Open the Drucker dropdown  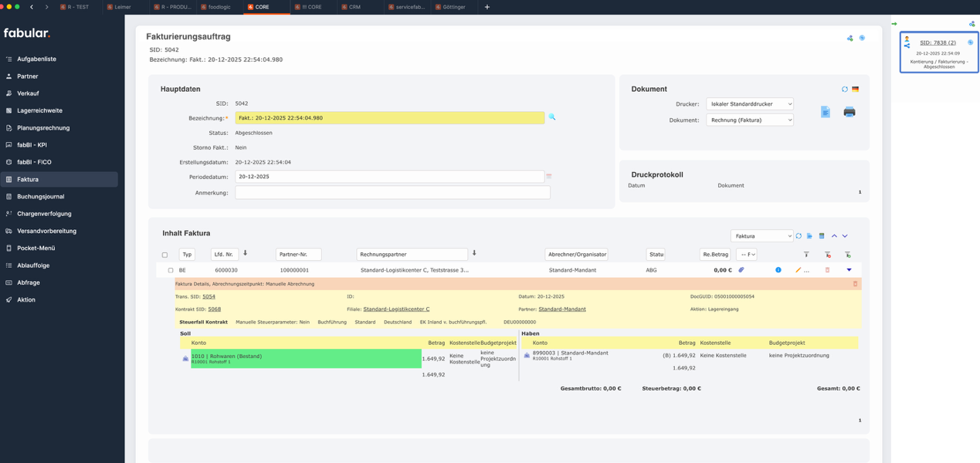[749, 103]
